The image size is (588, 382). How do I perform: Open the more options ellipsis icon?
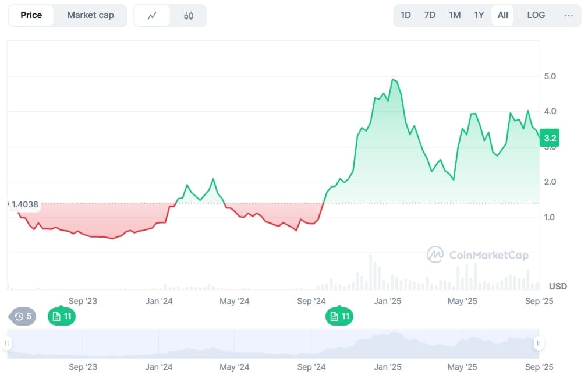tap(569, 15)
